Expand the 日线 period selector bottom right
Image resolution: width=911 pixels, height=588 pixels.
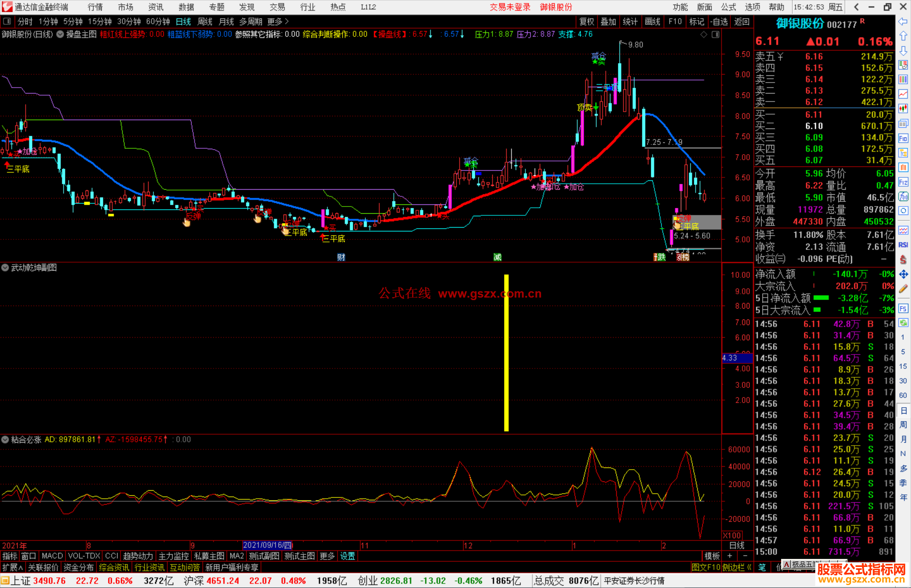737,545
